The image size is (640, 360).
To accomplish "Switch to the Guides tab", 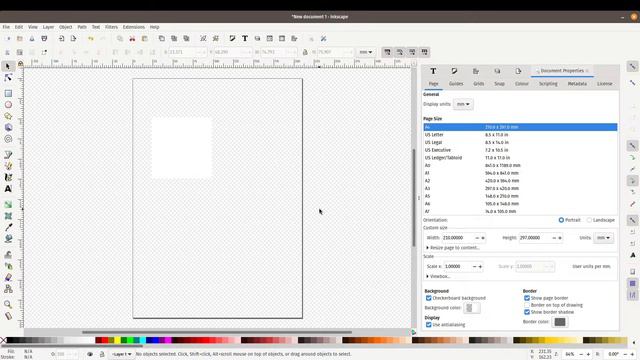I will tap(456, 84).
